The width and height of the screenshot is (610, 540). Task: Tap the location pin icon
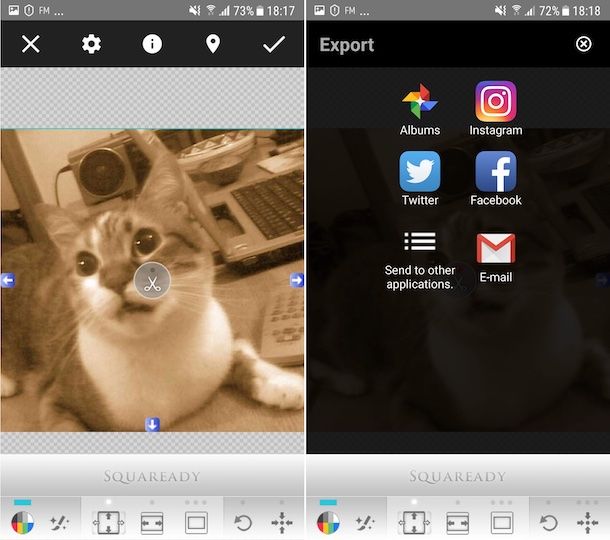[213, 44]
